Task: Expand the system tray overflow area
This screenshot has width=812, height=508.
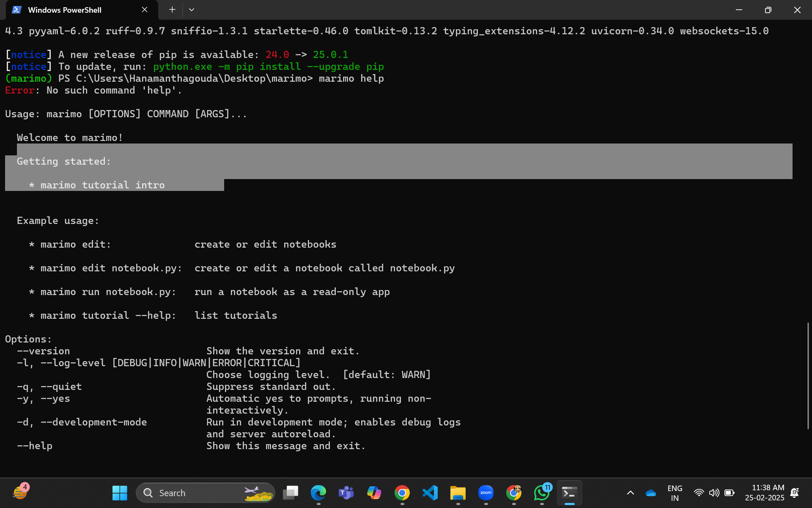Action: coord(631,493)
